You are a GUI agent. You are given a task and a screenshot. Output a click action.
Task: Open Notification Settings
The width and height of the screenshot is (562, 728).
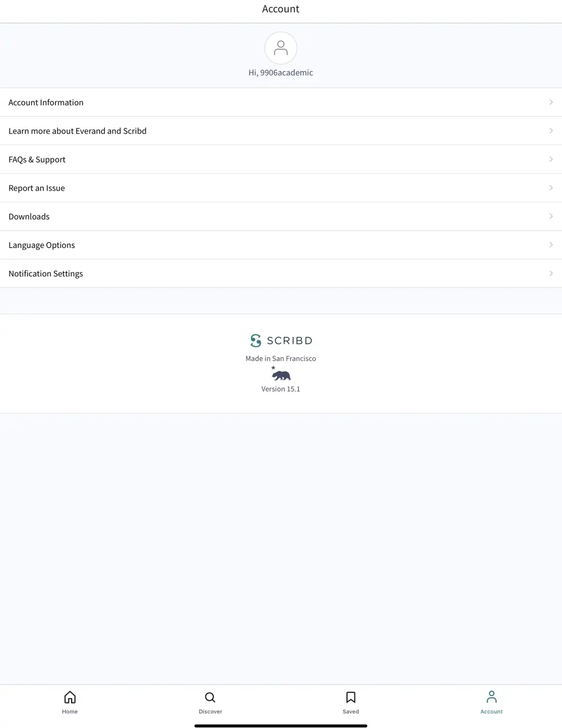(281, 273)
